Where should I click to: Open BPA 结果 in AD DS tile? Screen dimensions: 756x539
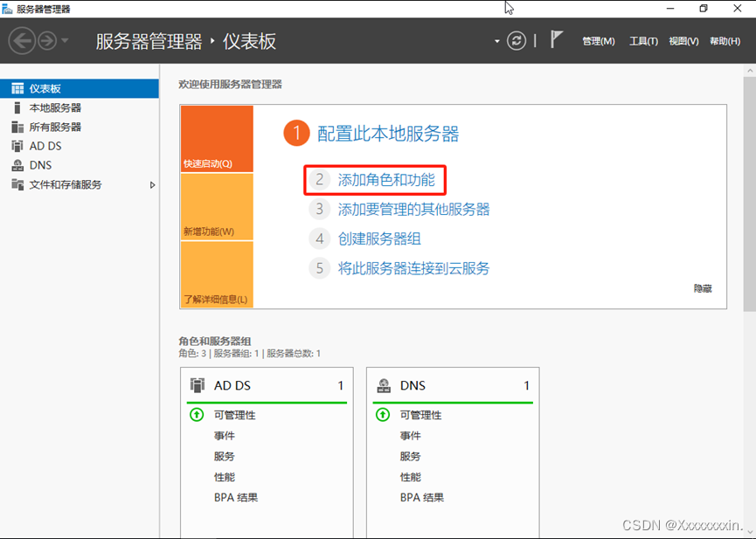236,498
